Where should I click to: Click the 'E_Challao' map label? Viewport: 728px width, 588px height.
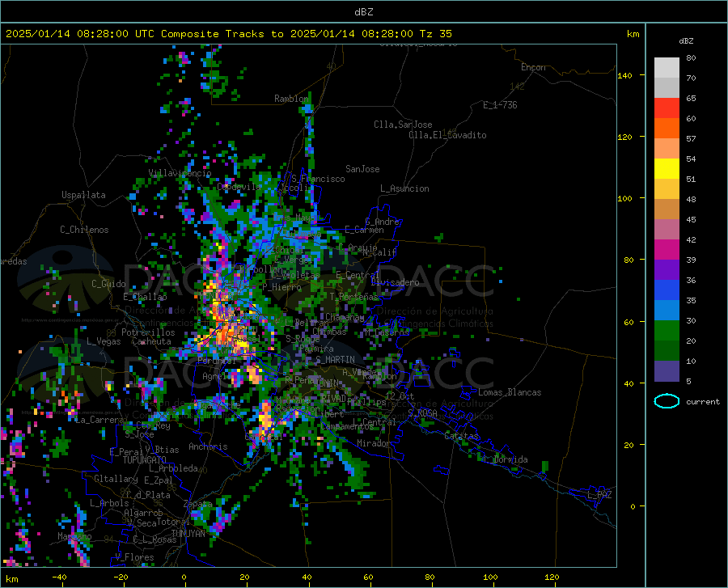tap(145, 297)
